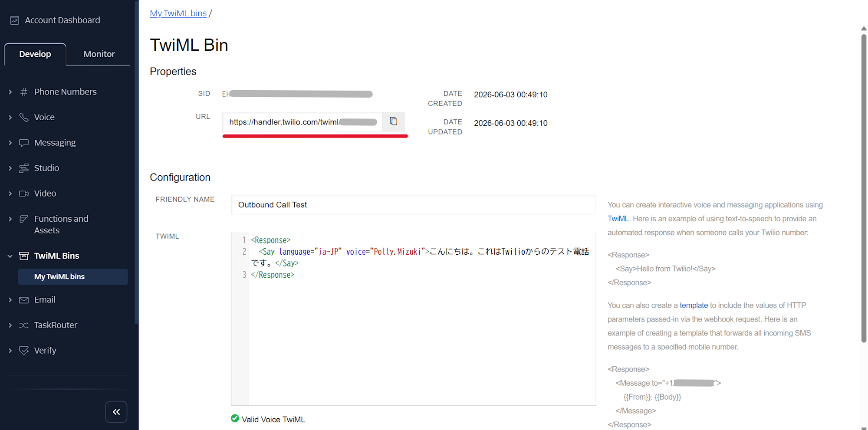Switch to the Develop tab
The image size is (868, 430).
[x=35, y=54]
